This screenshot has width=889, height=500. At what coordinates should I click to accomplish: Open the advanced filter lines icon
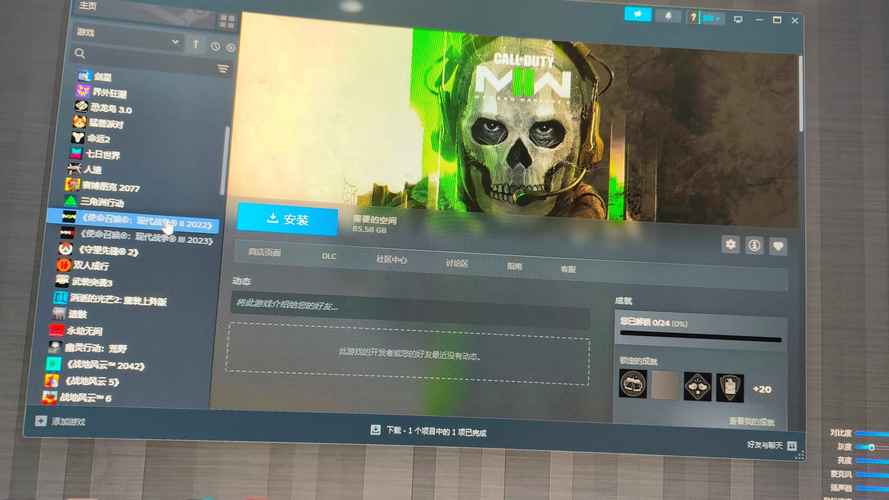[223, 69]
